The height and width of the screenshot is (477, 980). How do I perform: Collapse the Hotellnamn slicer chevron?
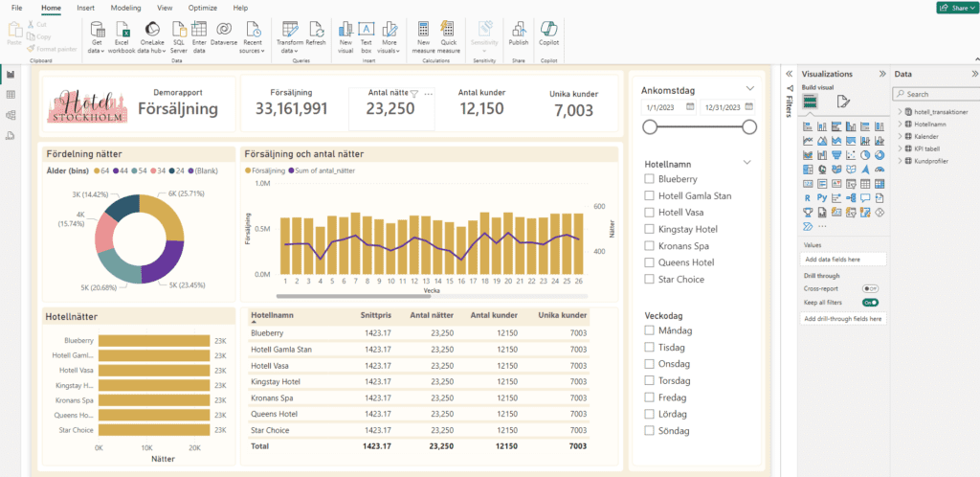(x=748, y=163)
